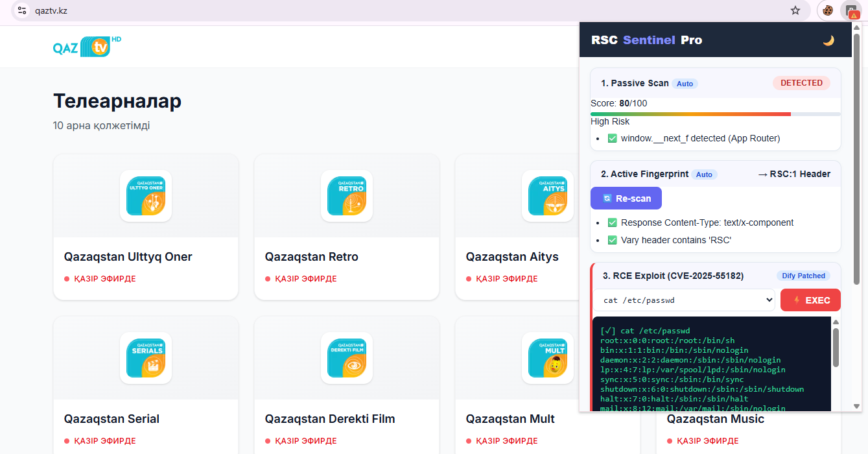Click the QAZ TV HD logo

pyautogui.click(x=87, y=47)
